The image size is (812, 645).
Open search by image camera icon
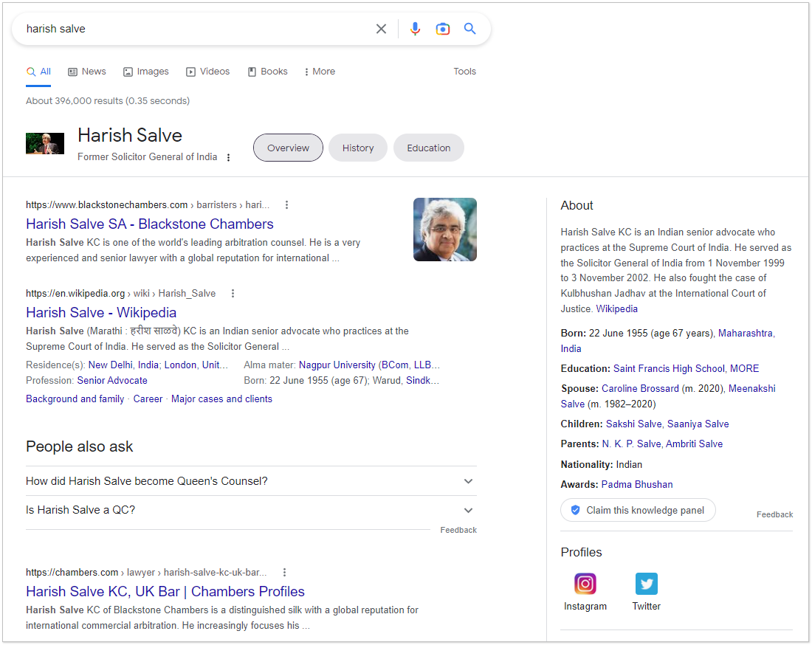pyautogui.click(x=443, y=29)
